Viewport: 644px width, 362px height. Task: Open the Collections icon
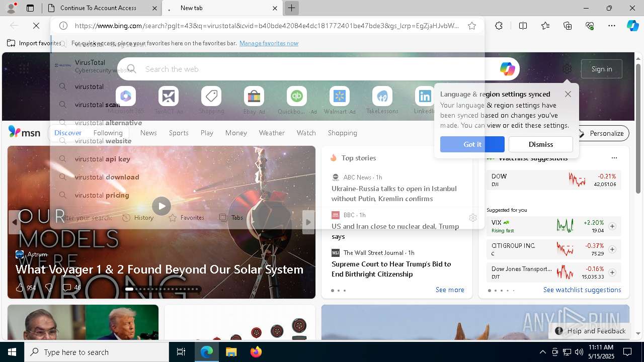(x=568, y=26)
